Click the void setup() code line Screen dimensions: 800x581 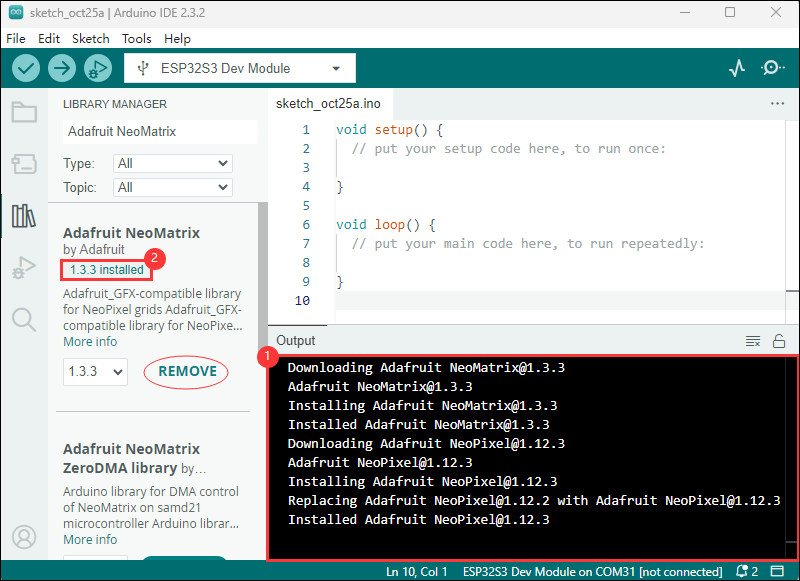pos(389,130)
